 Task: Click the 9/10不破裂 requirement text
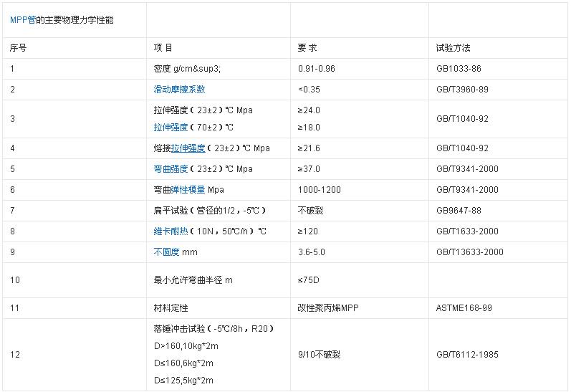[319, 355]
